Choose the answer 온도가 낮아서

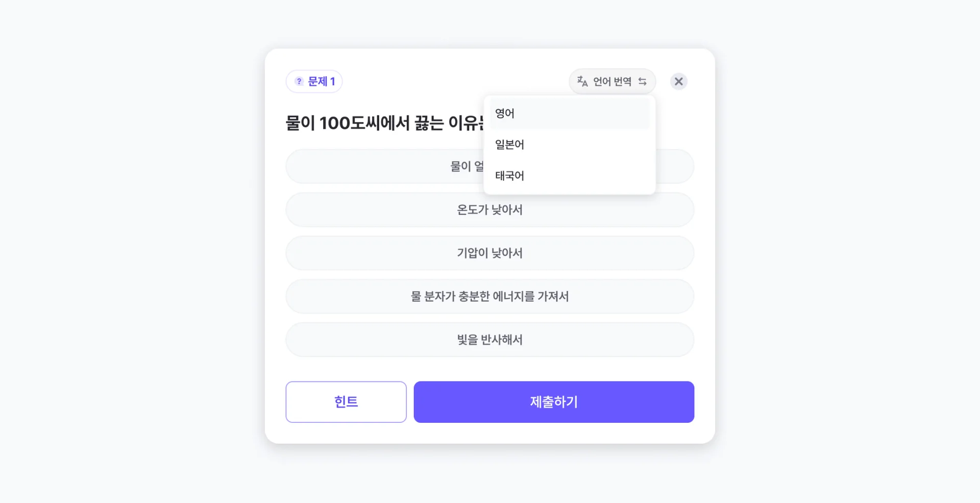coord(489,209)
